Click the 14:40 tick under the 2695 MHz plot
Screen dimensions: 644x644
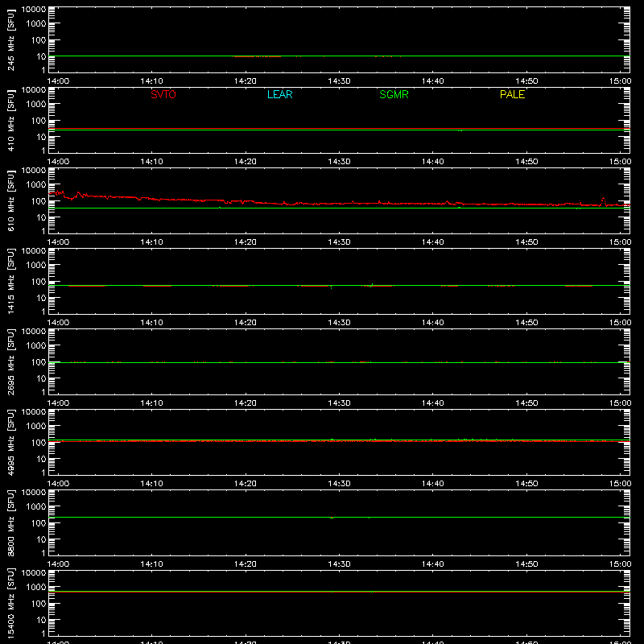[x=433, y=403]
